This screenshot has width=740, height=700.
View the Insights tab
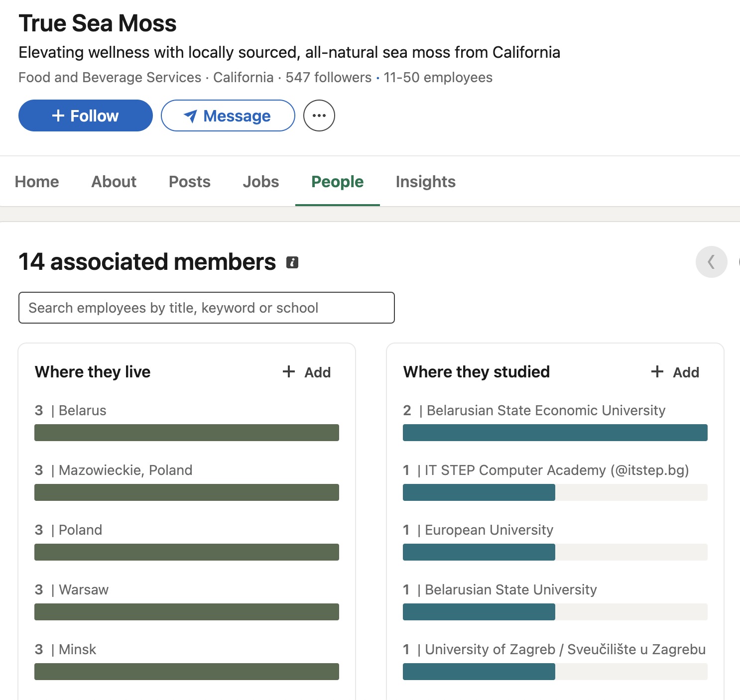pos(426,182)
